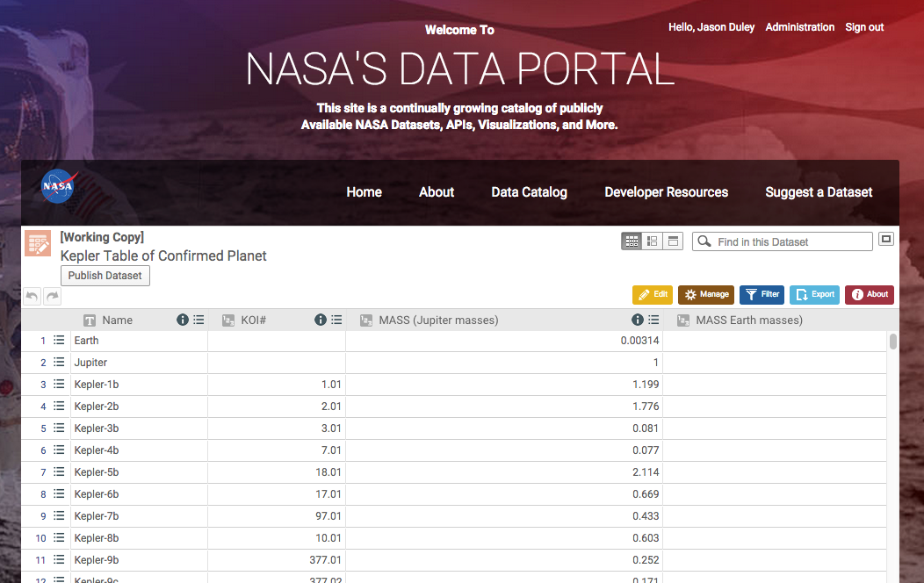Click the MASS Earth masses) column header
Viewport: 924px width, 583px height.
(749, 320)
